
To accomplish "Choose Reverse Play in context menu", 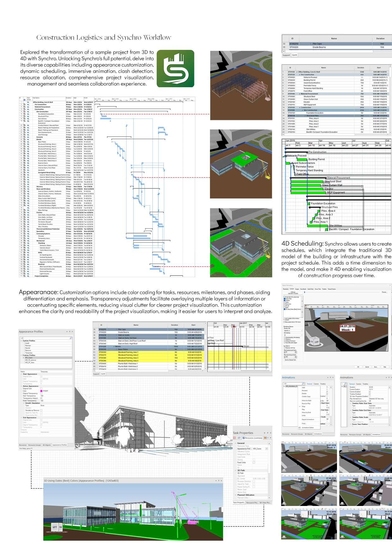I will tap(306, 404).
